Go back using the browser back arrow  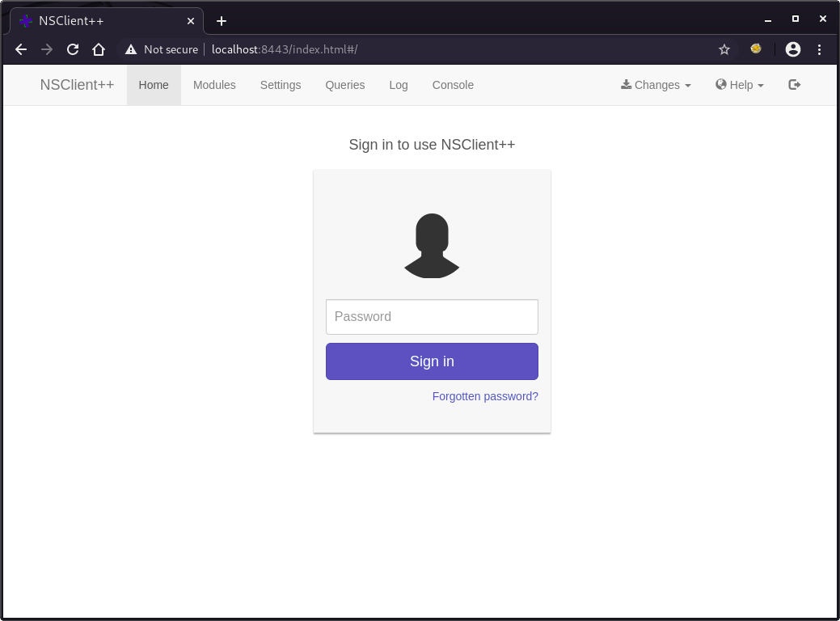click(21, 49)
